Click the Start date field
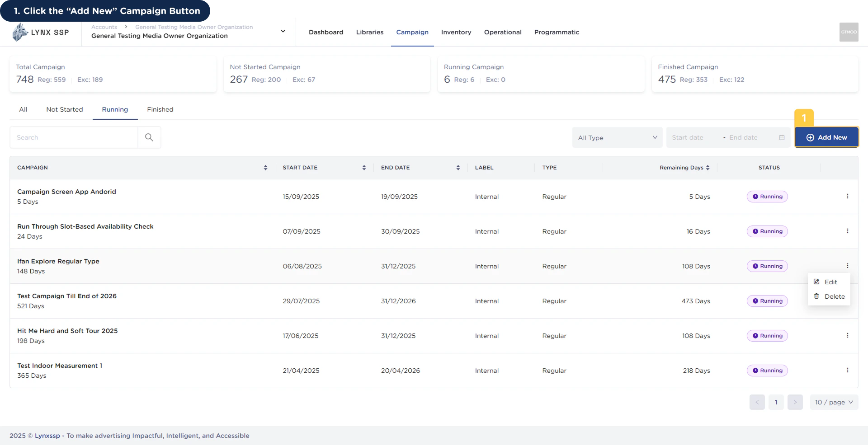This screenshot has width=868, height=446. coord(694,137)
